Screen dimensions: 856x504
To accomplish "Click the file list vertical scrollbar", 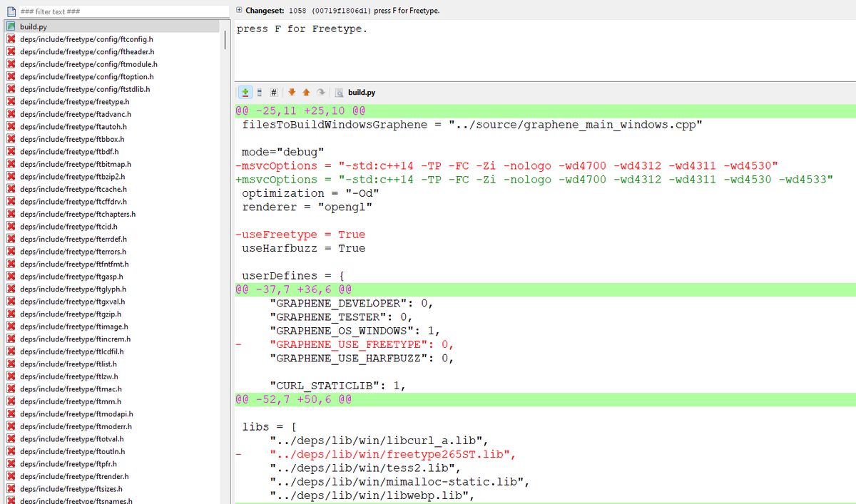I will click(225, 41).
